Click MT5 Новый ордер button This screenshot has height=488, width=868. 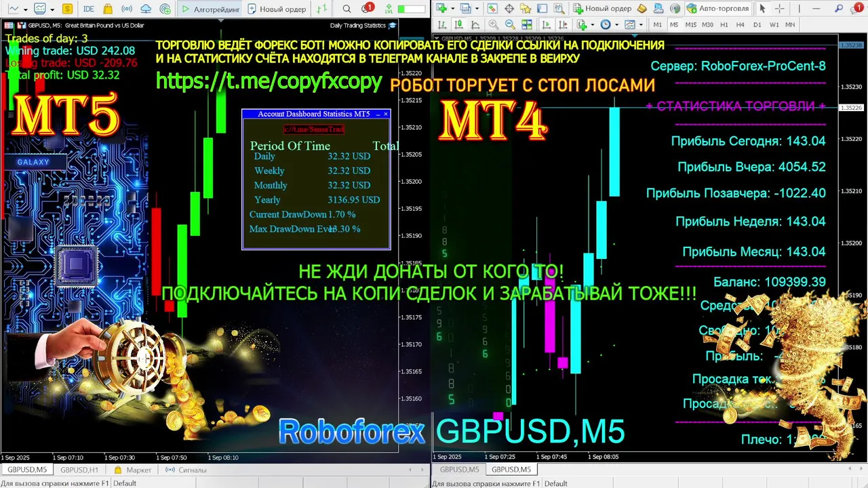(x=277, y=9)
